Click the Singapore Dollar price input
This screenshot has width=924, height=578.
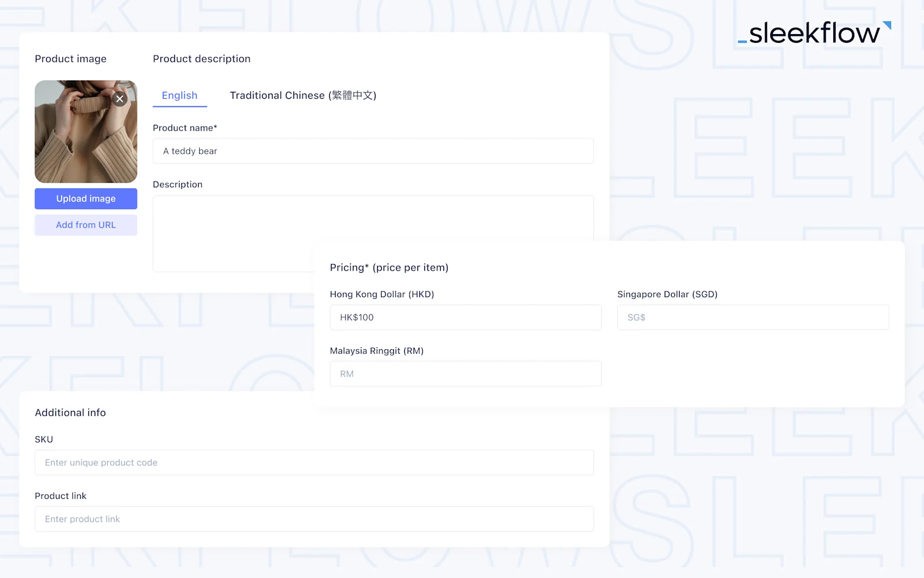point(752,317)
